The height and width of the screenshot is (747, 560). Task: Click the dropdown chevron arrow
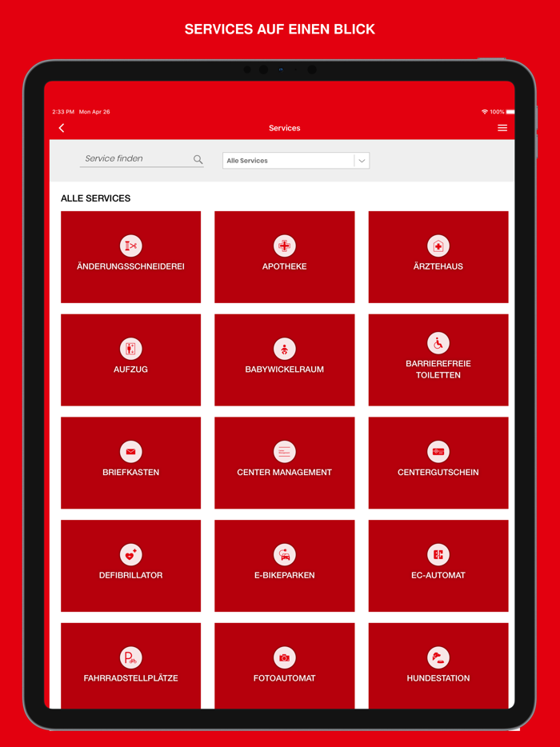362,161
